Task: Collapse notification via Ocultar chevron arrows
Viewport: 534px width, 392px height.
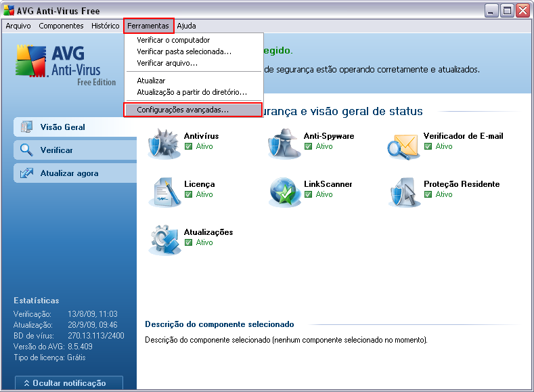Action: pos(26,383)
